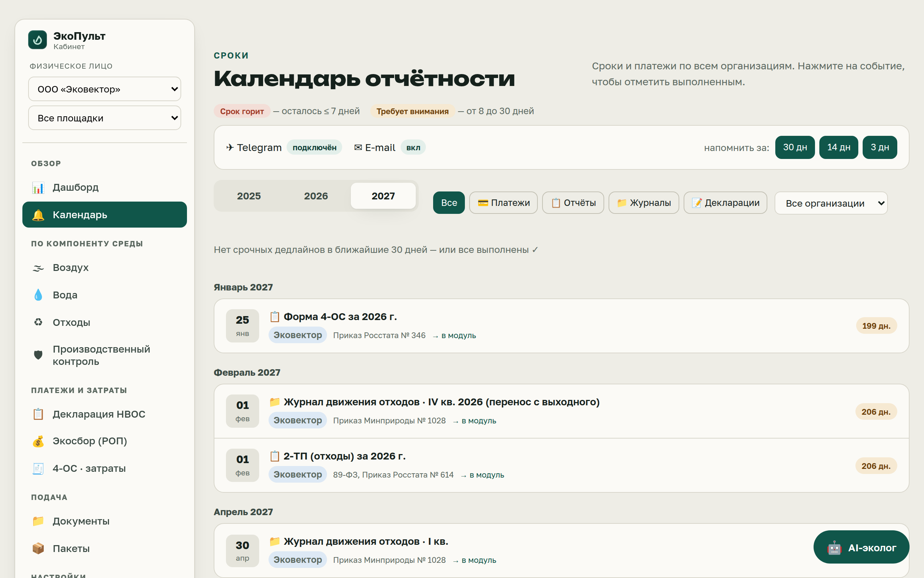Open 4-ОС · затраты page

pos(105,469)
